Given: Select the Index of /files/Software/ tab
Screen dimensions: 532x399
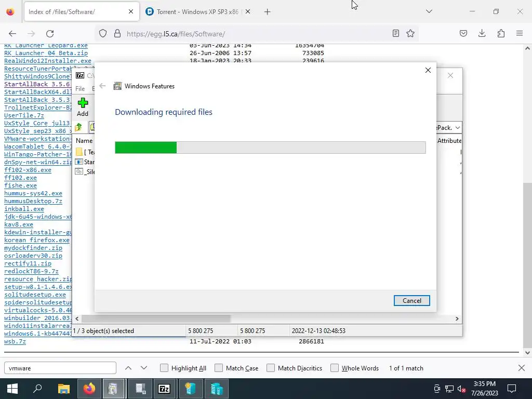Looking at the screenshot, I should click(x=82, y=12).
